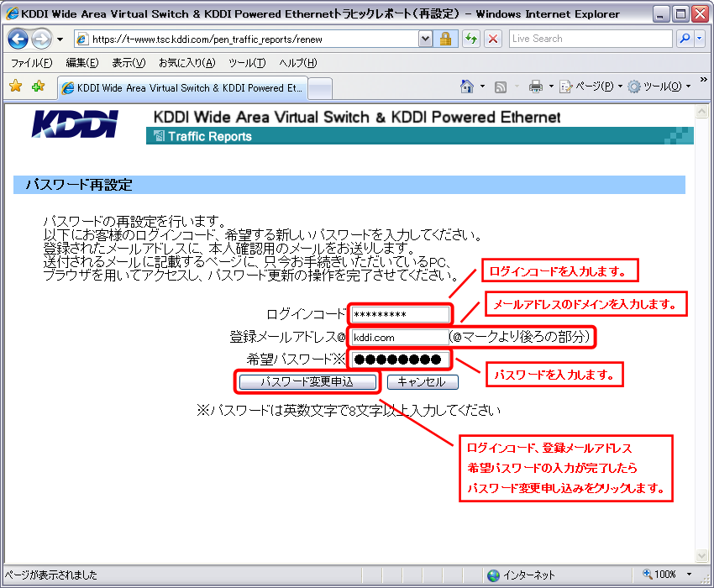Open the search provider options dropdown

pos(700,39)
